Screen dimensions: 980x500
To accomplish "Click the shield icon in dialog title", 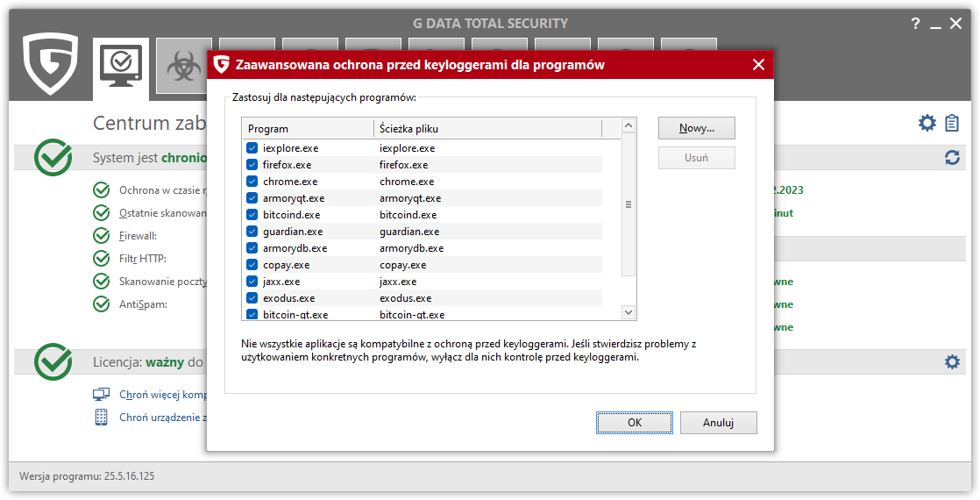I will [x=221, y=64].
